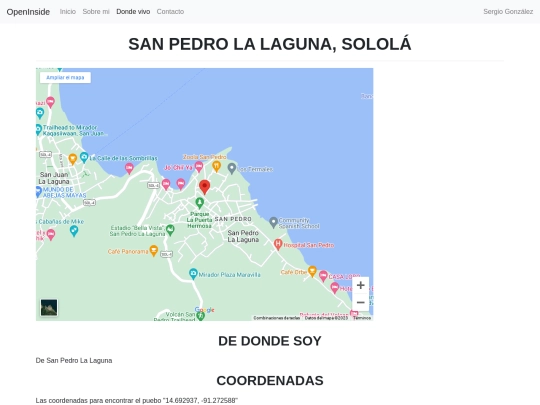
Task: Click the Cabañas de Mike marker icon
Action: [x=74, y=230]
